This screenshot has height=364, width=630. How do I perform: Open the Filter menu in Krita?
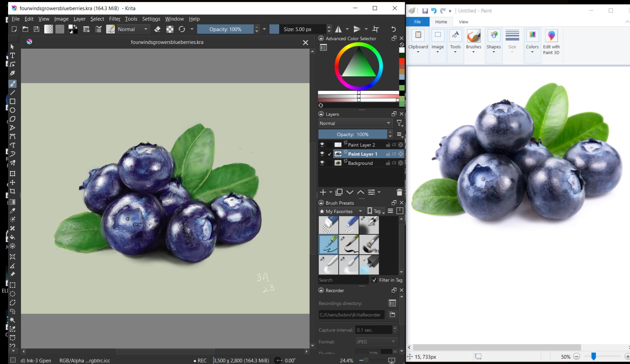pos(115,19)
